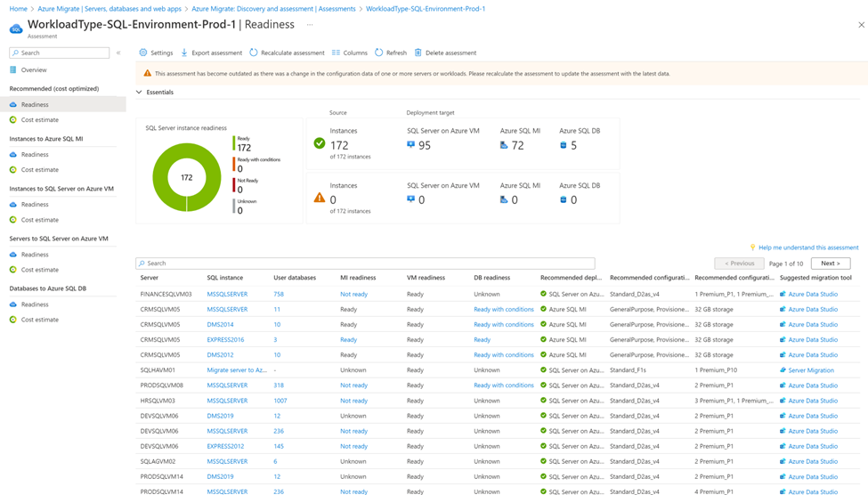The image size is (868, 495).
Task: Collapse the left navigation pane chevron
Action: point(118,53)
